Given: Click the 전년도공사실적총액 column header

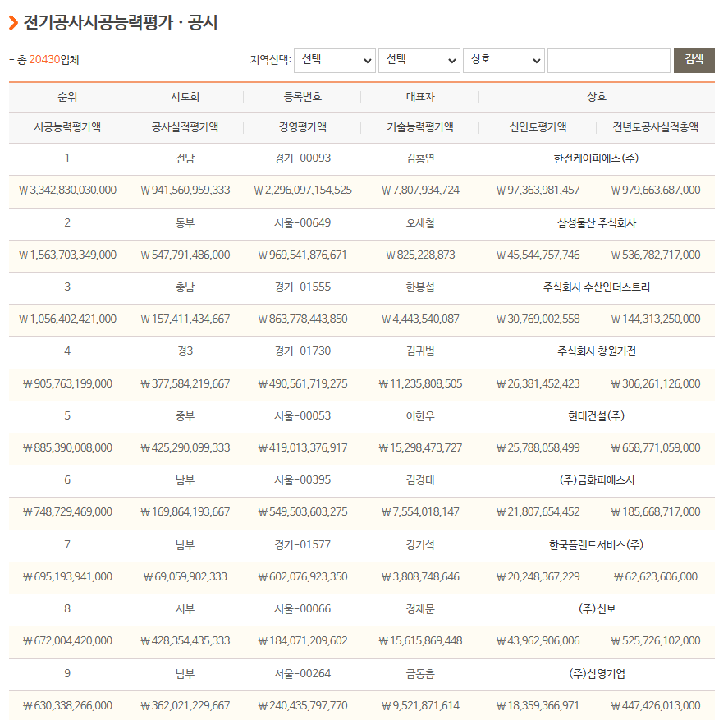Looking at the screenshot, I should pyautogui.click(x=655, y=127).
